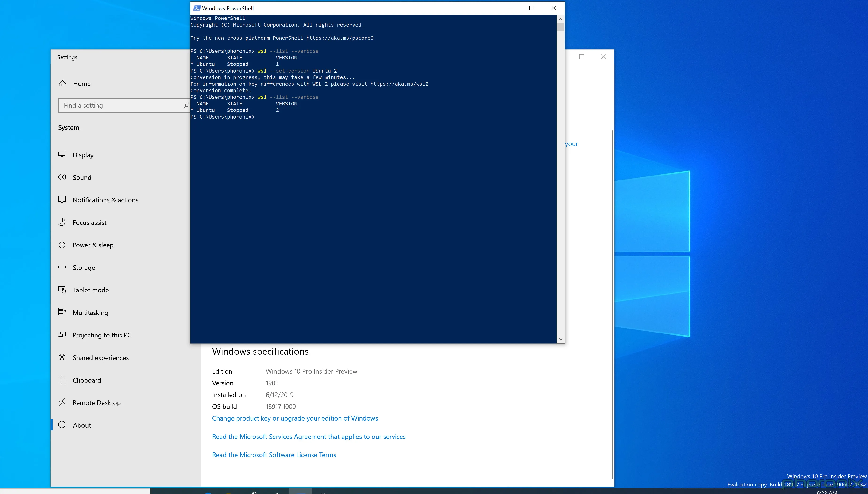Go to the Multitasking section
Screen dimensions: 868x494
pos(90,313)
